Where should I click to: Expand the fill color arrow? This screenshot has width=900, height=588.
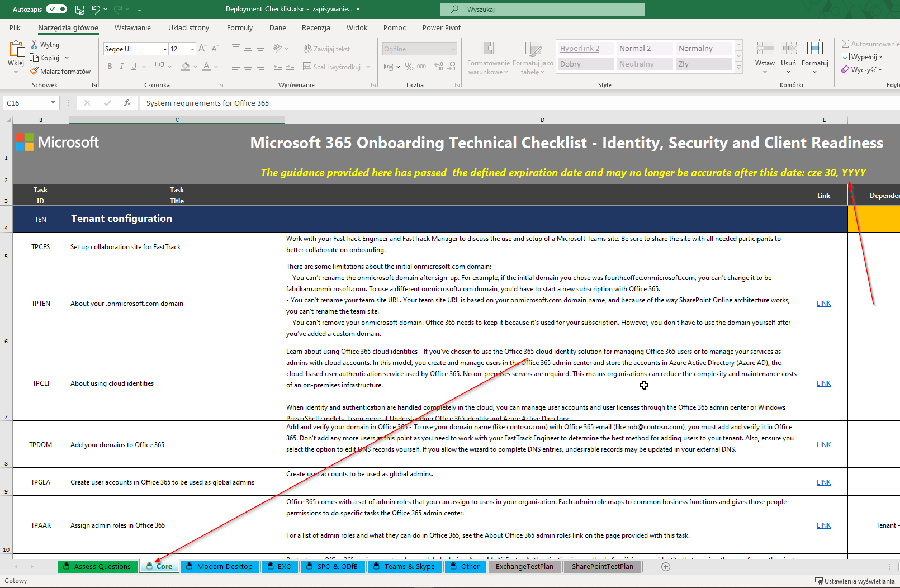click(x=195, y=67)
